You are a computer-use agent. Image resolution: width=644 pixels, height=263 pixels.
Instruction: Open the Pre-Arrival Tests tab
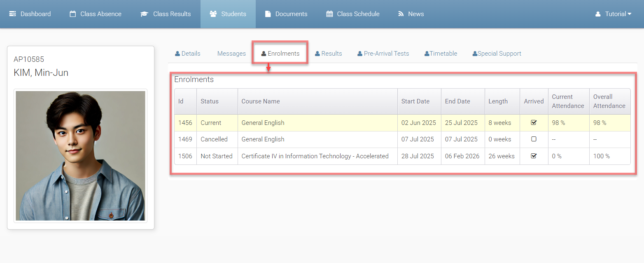[383, 54]
